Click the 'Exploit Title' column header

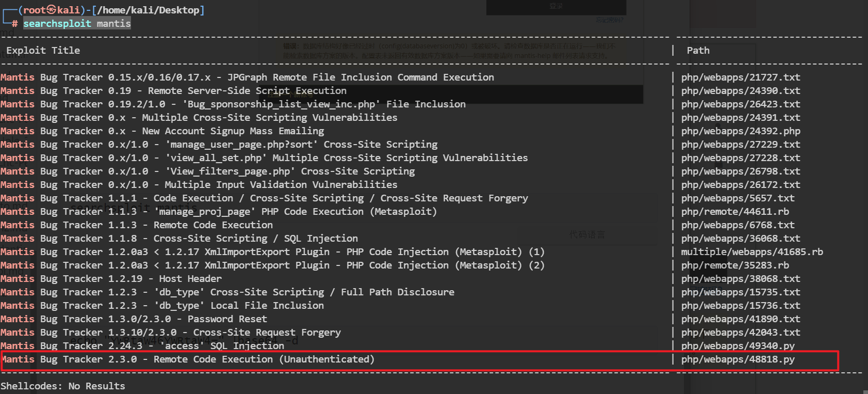pyautogui.click(x=43, y=50)
